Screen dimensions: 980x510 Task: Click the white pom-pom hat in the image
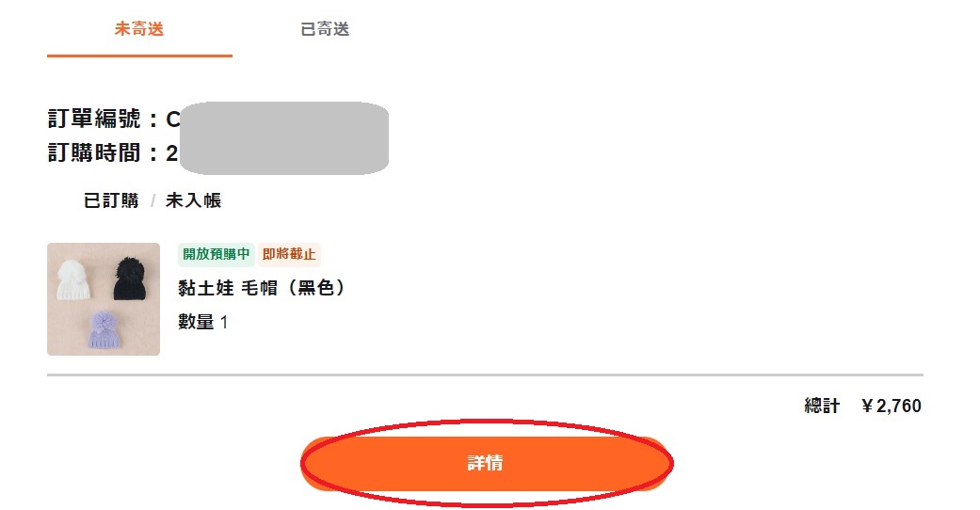[x=74, y=279]
